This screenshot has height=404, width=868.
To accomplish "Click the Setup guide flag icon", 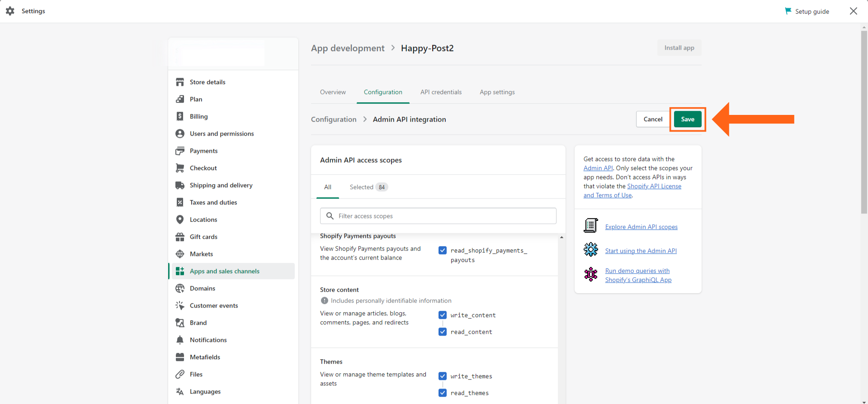I will pos(788,11).
